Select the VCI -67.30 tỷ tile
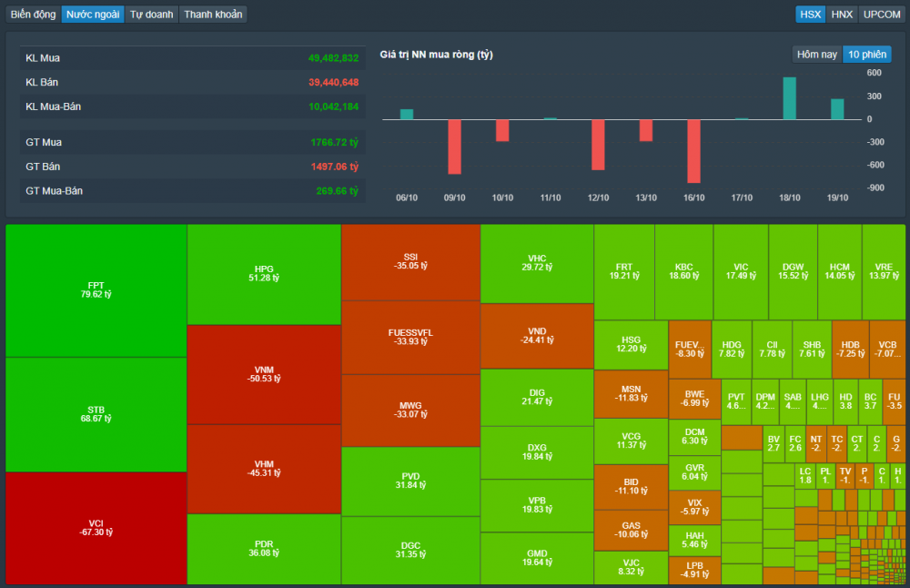Image resolution: width=910 pixels, height=588 pixels. coord(96,528)
